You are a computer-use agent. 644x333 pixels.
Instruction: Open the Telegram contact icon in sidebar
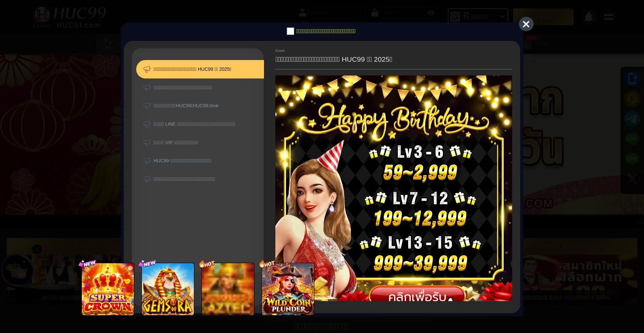[632, 119]
